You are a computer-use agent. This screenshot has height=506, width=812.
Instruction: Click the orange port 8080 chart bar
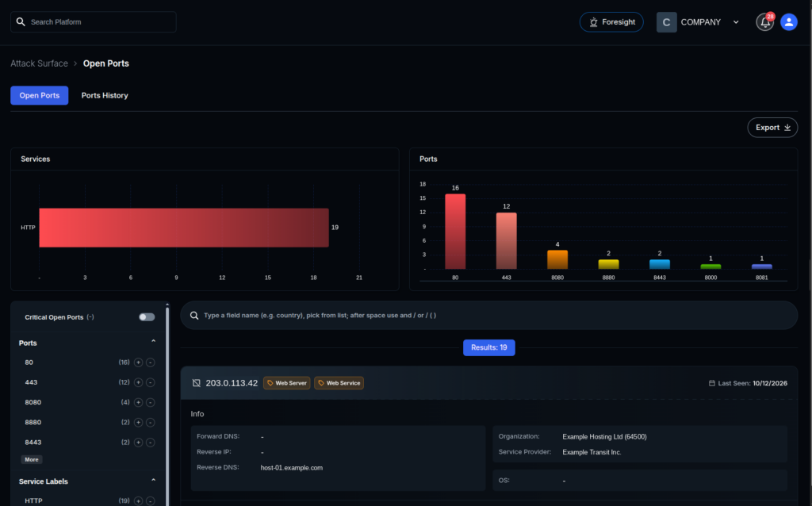[557, 260]
